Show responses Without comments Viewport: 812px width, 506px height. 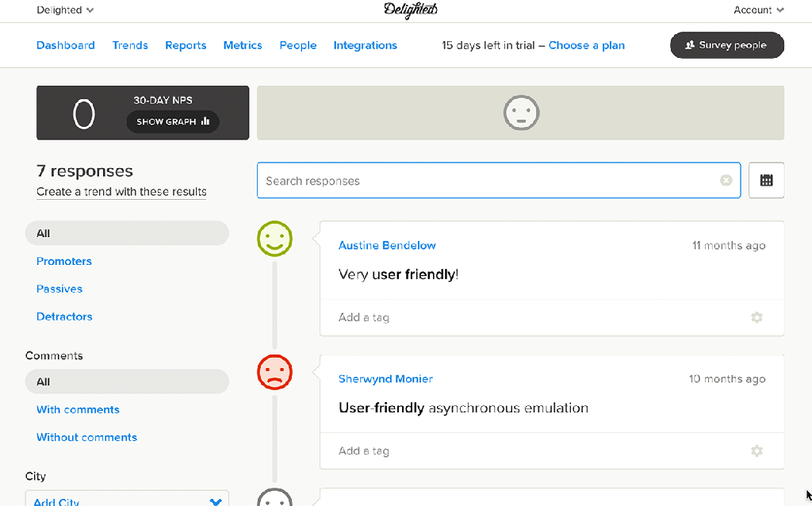(87, 437)
